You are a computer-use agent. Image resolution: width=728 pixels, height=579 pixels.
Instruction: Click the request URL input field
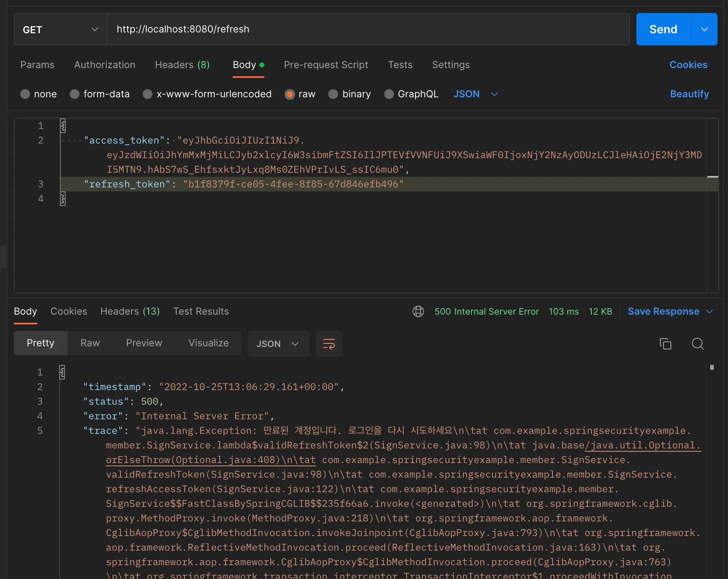[x=368, y=30]
